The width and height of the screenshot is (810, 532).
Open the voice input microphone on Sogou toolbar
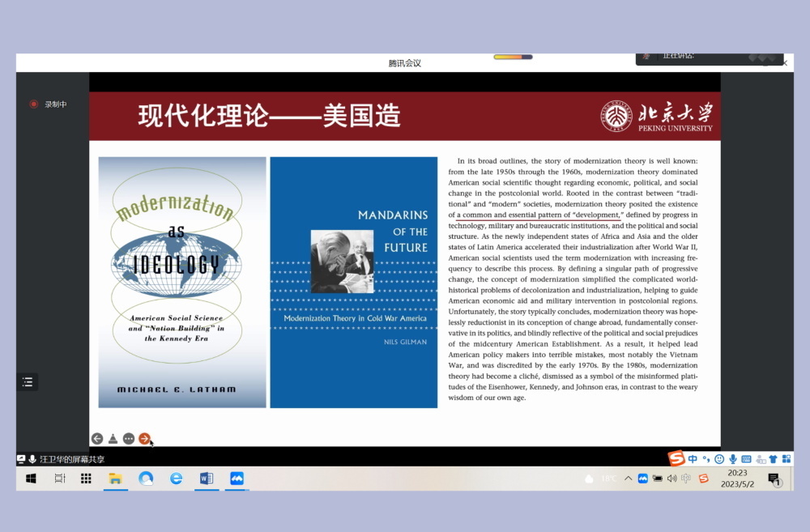click(734, 458)
